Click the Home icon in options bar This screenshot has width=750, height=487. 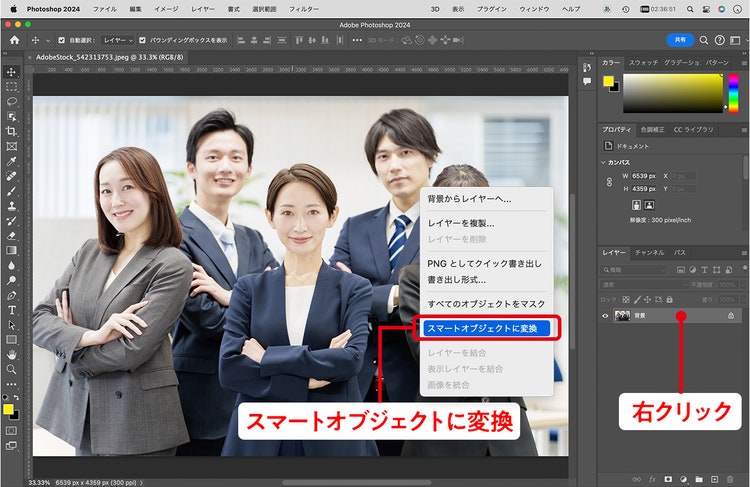pyautogui.click(x=15, y=40)
